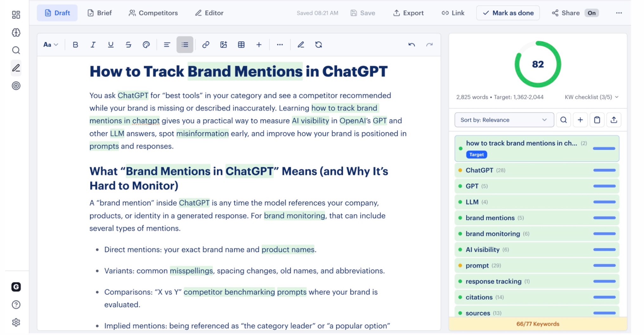This screenshot has width=644, height=335.
Task: Click the Export button
Action: 408,13
